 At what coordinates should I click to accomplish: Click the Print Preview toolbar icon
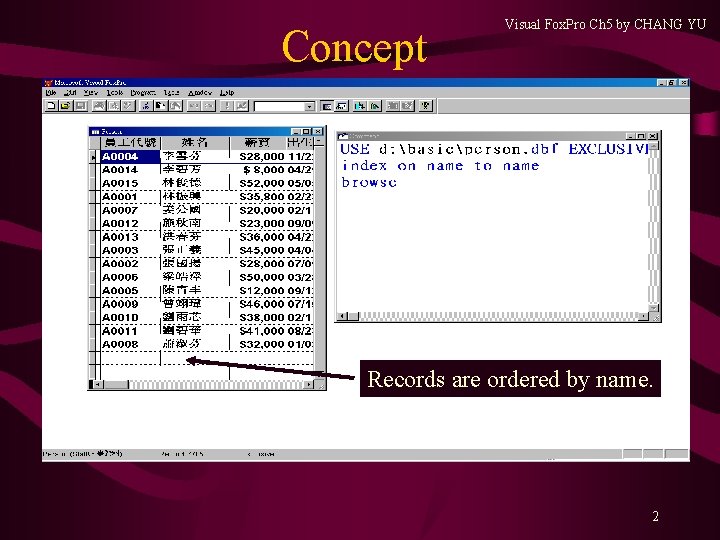(113, 106)
